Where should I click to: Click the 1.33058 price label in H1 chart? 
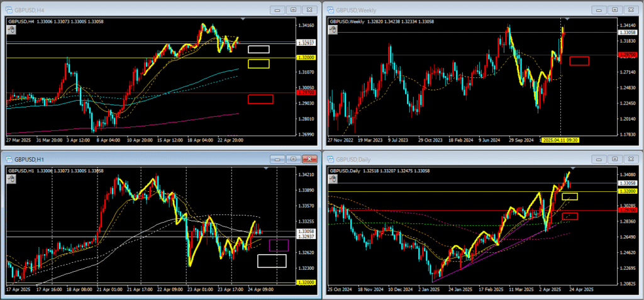click(x=306, y=231)
